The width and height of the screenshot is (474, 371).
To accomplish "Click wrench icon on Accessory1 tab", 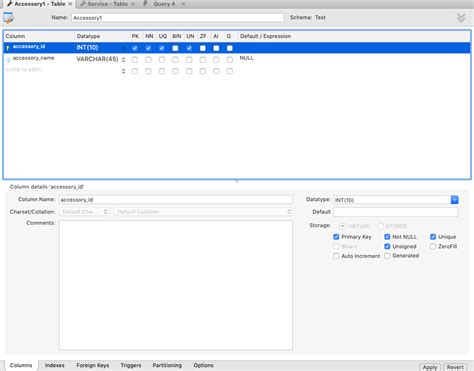I will tap(10, 4).
